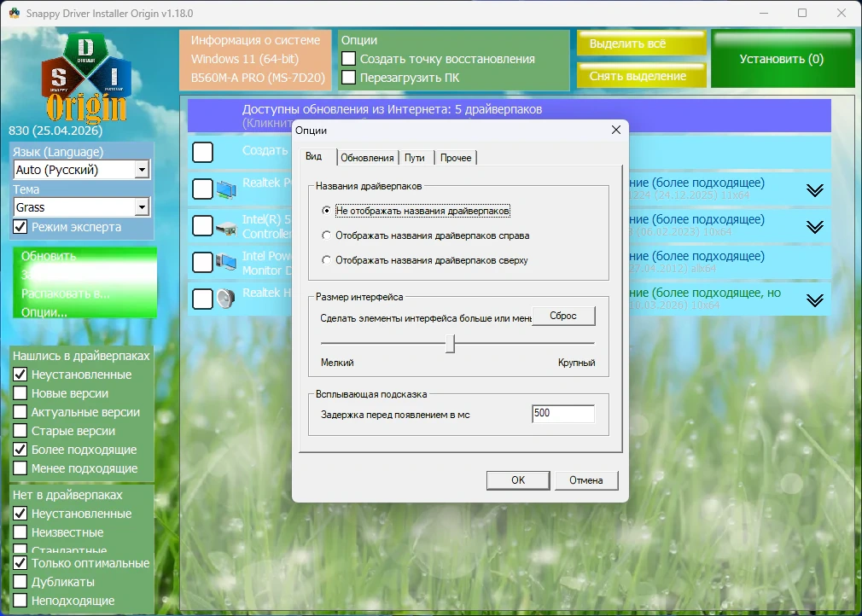Select 'Отображать названия драйверпаков справа' radio
The height and width of the screenshot is (616, 862).
coord(327,235)
